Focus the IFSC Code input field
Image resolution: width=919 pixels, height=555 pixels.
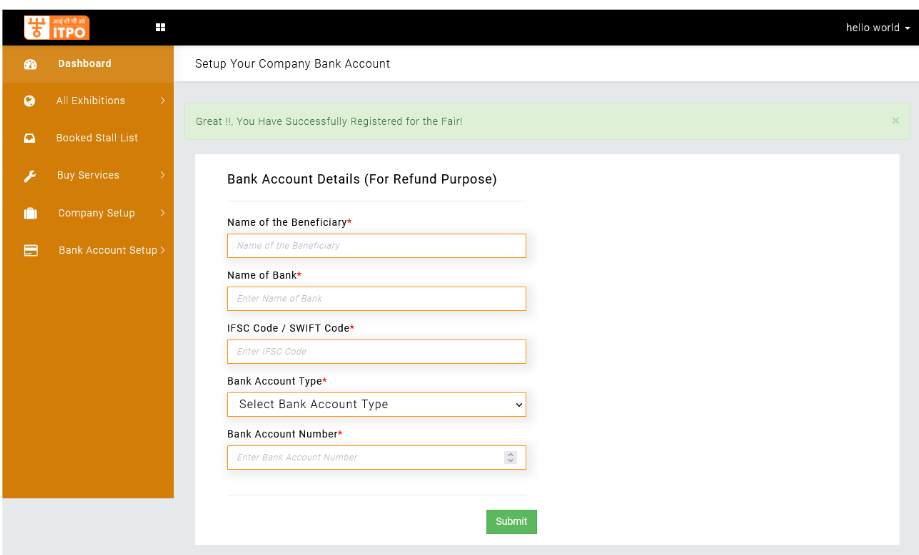tap(376, 352)
